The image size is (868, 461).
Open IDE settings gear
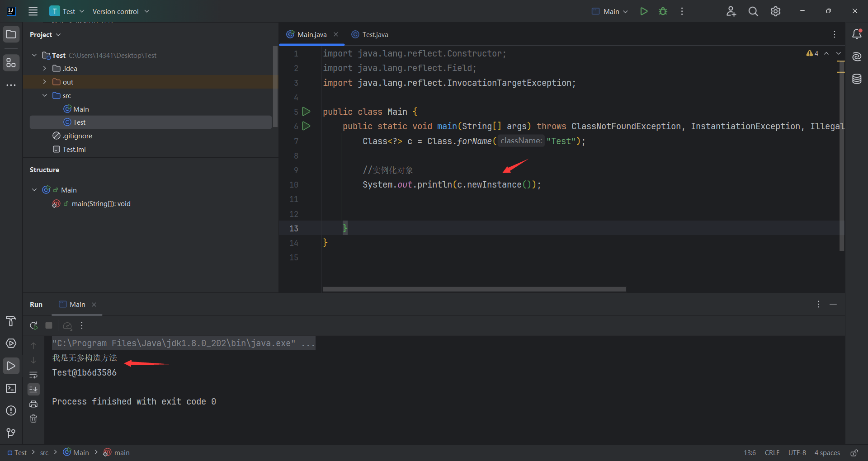tap(775, 11)
